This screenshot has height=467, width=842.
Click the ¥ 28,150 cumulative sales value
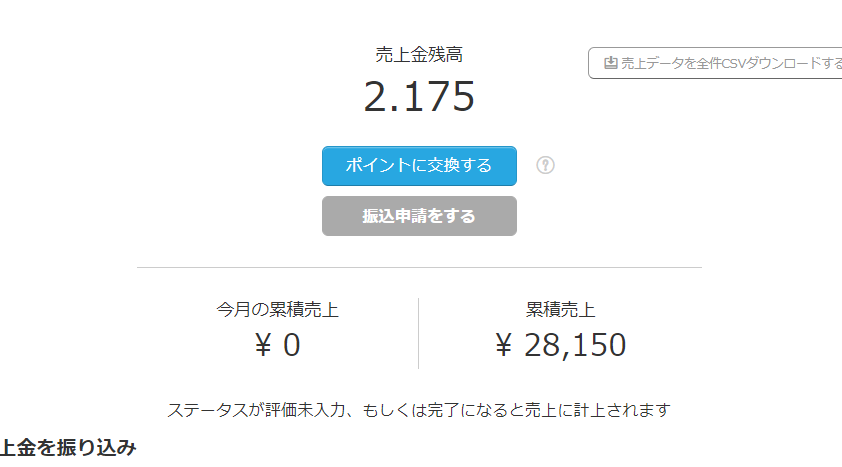pos(560,345)
